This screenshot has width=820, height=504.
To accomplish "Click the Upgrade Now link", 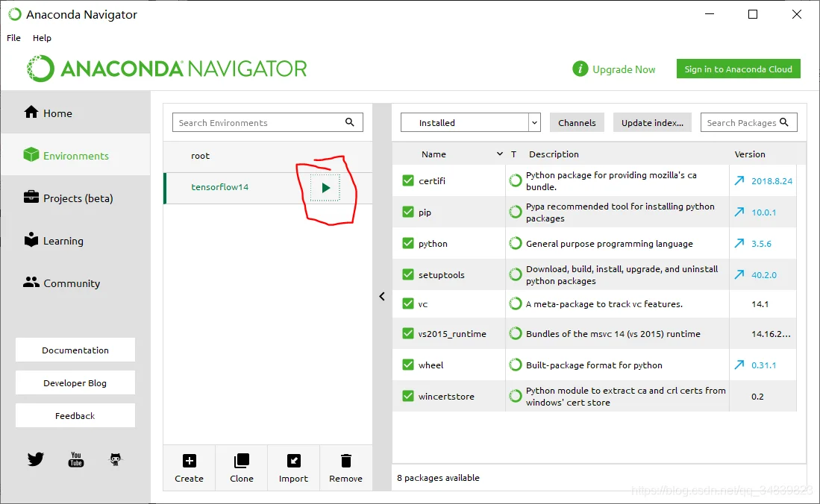I will [x=623, y=69].
